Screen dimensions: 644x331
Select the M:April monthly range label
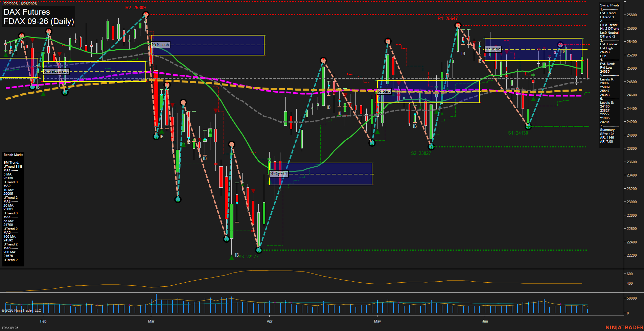279,174
